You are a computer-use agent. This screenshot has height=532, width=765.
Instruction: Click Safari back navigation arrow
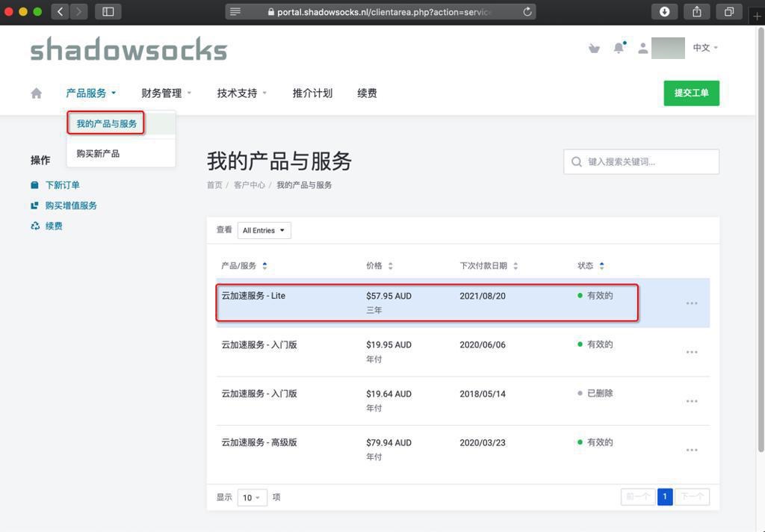click(x=60, y=11)
